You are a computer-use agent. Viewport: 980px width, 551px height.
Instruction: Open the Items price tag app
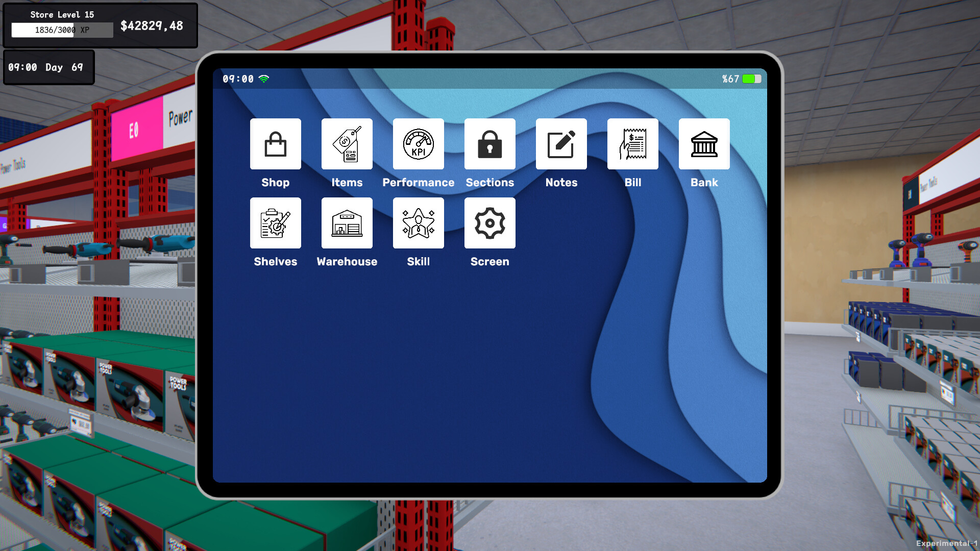(347, 144)
